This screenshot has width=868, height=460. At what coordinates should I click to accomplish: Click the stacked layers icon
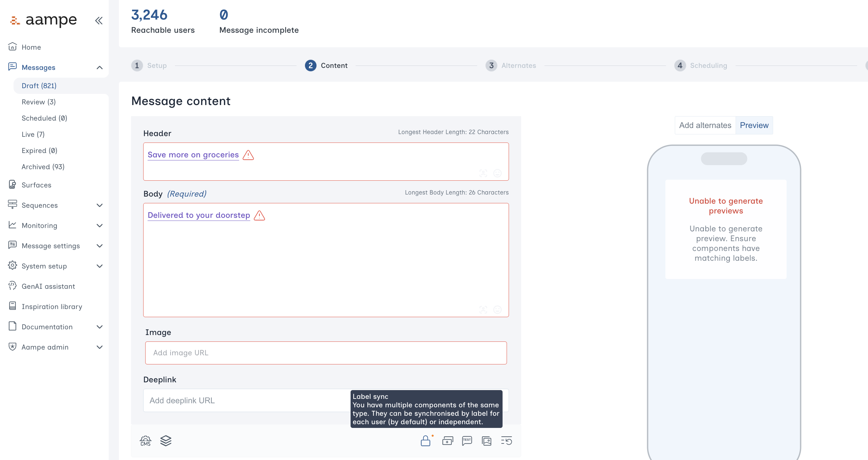[x=166, y=441]
